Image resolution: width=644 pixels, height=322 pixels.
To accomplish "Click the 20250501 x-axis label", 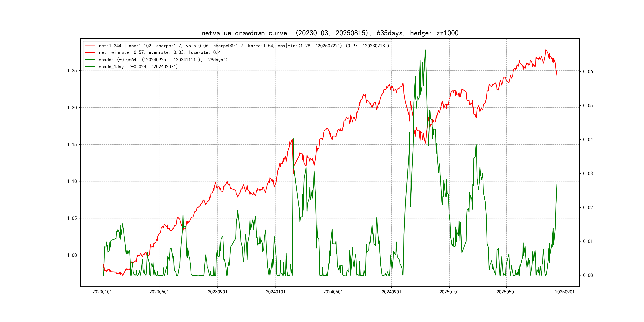I will click(506, 292).
